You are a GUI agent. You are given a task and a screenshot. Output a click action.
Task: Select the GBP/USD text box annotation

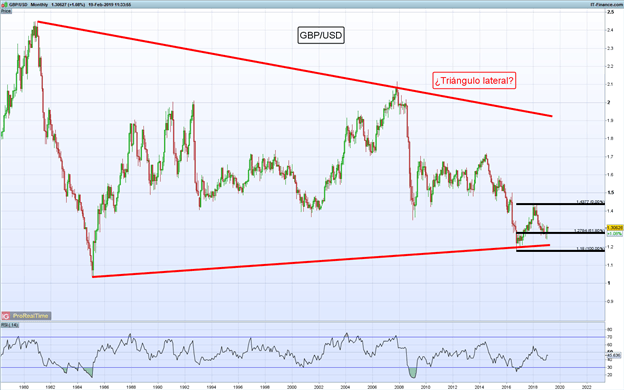pyautogui.click(x=321, y=35)
